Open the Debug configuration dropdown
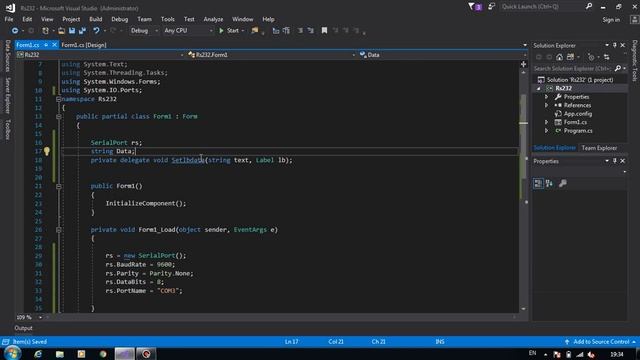 (x=144, y=31)
